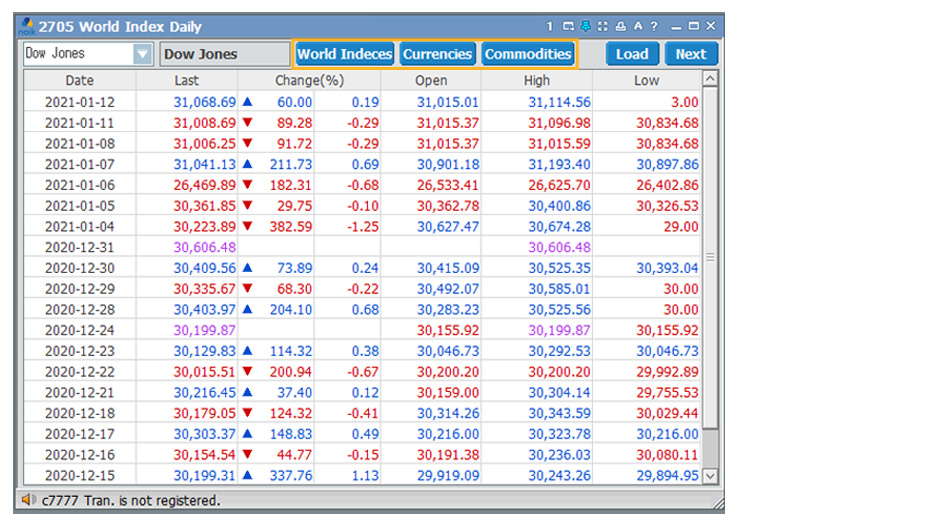Click the Date column header
Screen dimensions: 934x526
pos(80,80)
